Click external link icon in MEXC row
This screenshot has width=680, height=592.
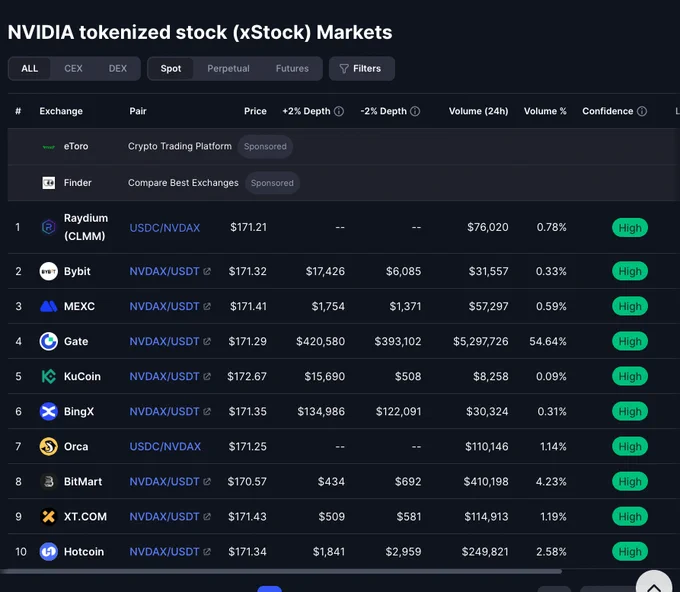tap(207, 307)
